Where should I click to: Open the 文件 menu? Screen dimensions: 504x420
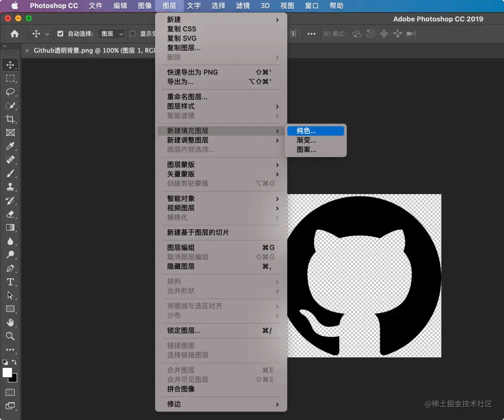pyautogui.click(x=96, y=6)
